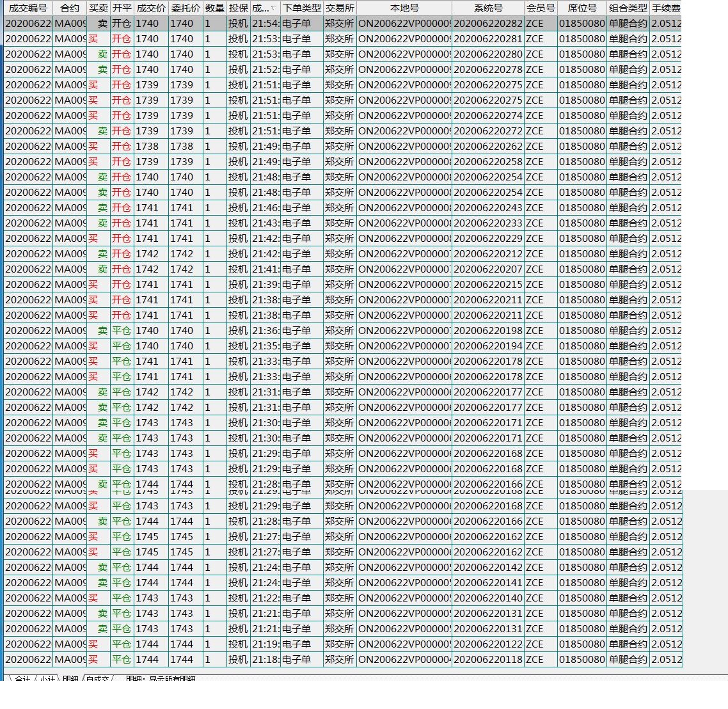Click the 系统号 column header

point(488,8)
